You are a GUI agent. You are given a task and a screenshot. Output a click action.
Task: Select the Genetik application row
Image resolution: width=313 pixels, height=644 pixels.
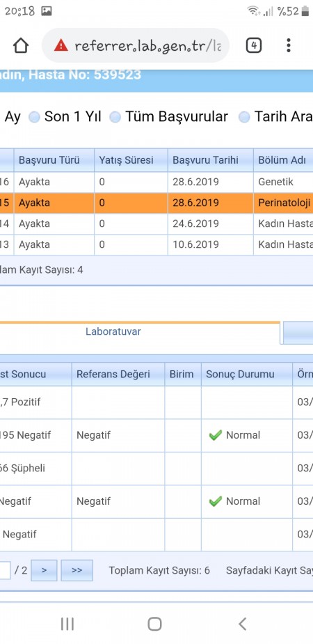tap(156, 182)
